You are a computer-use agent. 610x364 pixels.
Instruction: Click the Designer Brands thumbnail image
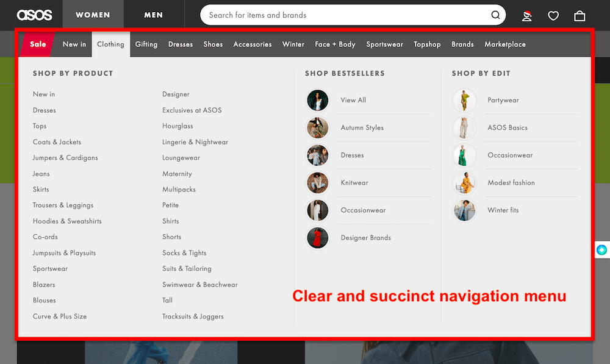318,238
